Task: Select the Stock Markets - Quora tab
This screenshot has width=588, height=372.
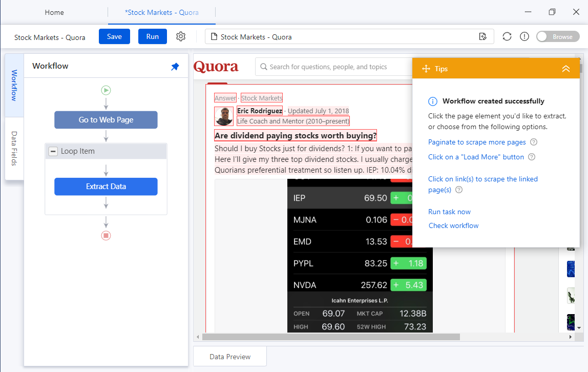Action: coord(162,12)
